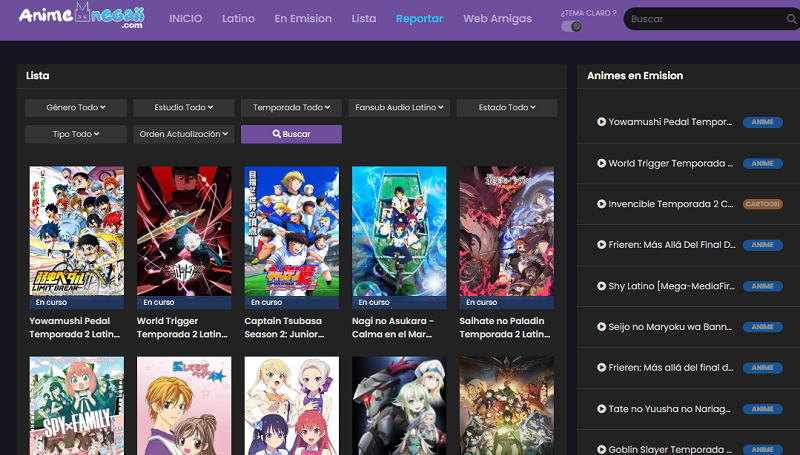Open the Género Todo dropdown
The height and width of the screenshot is (455, 800).
pos(76,108)
